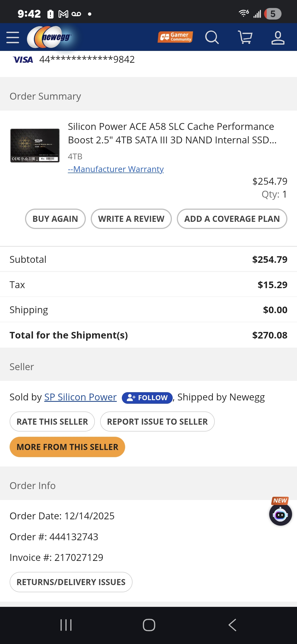Viewport: 297px width, 644px height.
Task: Launch the chat assistant bot
Action: tap(280, 515)
